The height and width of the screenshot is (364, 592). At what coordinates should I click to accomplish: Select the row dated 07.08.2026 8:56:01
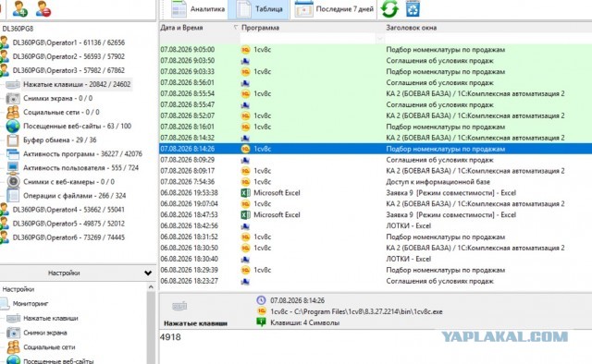[x=376, y=82]
